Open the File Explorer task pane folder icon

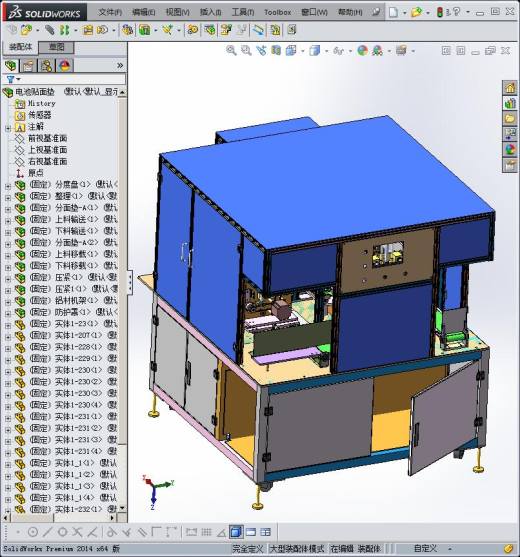tap(510, 118)
